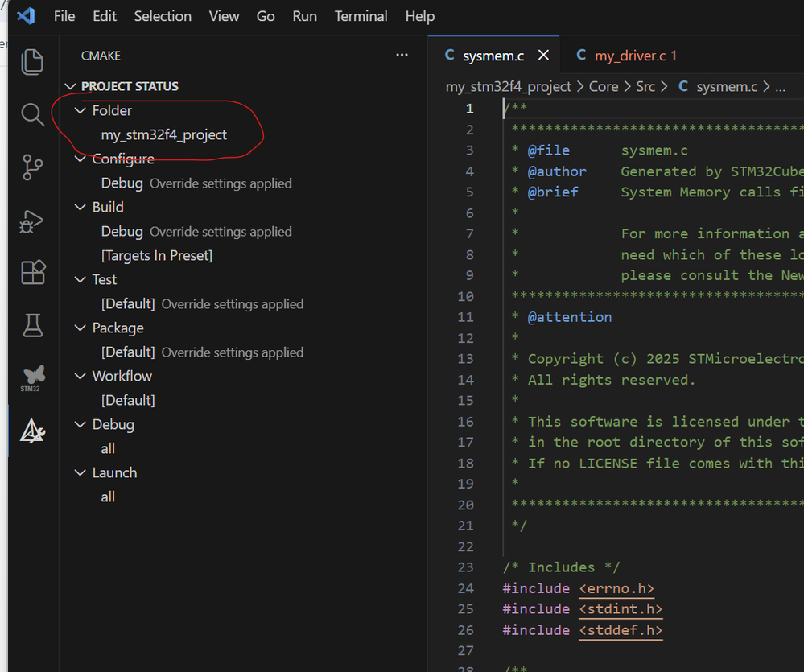Open the Terminal menu
The height and width of the screenshot is (672, 804).
click(x=359, y=16)
